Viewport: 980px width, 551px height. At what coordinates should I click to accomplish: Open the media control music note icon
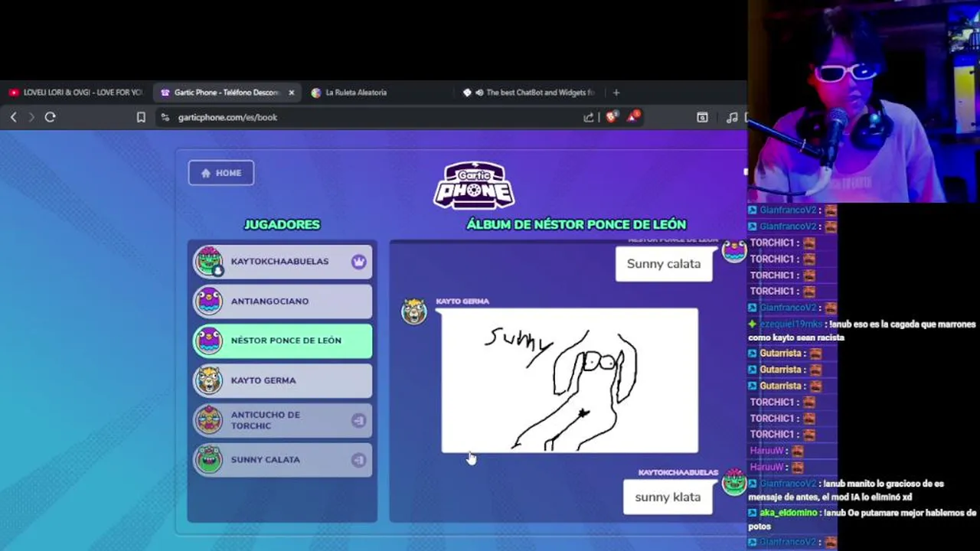(732, 117)
